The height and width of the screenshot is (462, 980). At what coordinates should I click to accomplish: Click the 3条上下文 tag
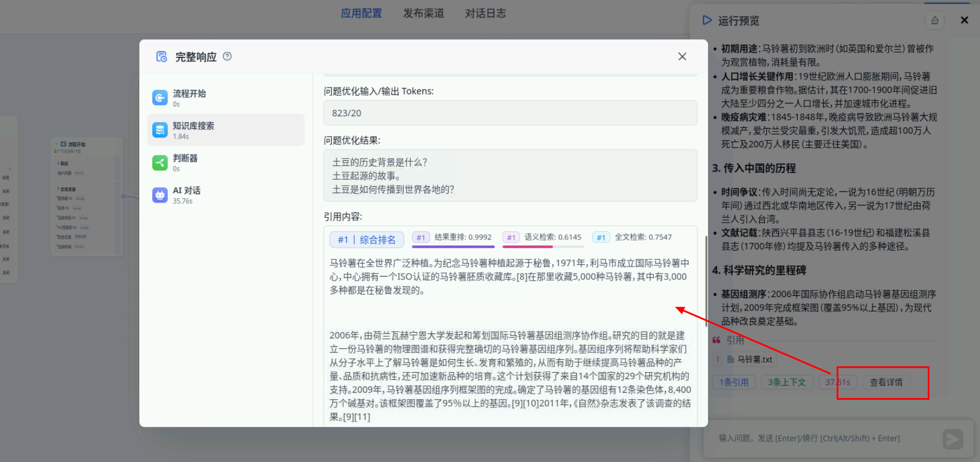click(x=787, y=382)
